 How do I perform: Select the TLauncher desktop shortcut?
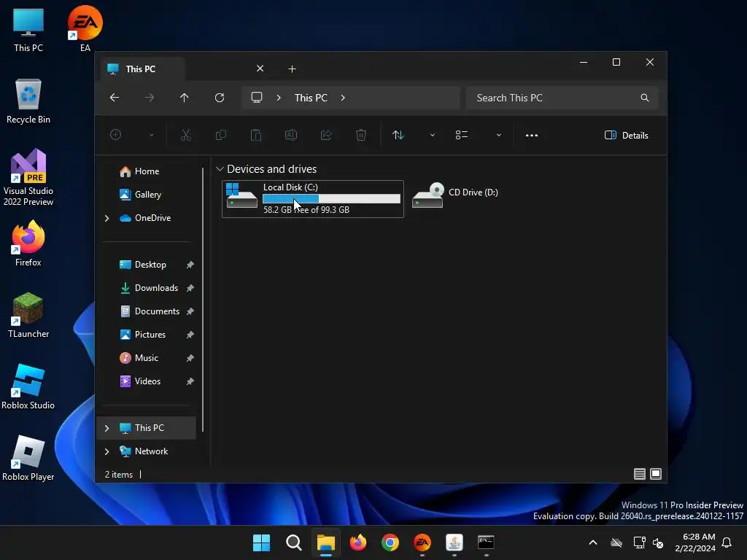(x=28, y=315)
